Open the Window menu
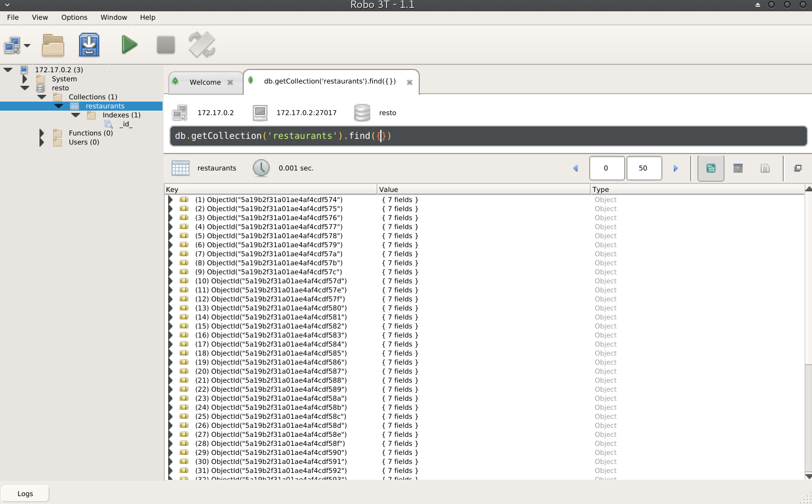Image resolution: width=812 pixels, height=504 pixels. point(114,17)
